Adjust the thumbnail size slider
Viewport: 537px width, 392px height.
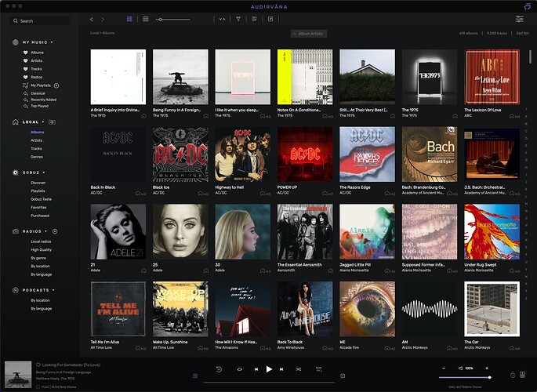click(x=172, y=20)
